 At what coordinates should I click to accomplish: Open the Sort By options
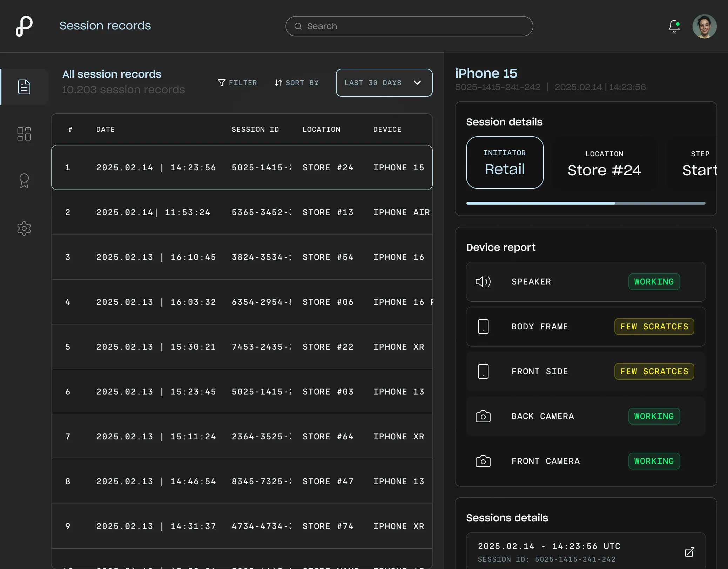(297, 83)
